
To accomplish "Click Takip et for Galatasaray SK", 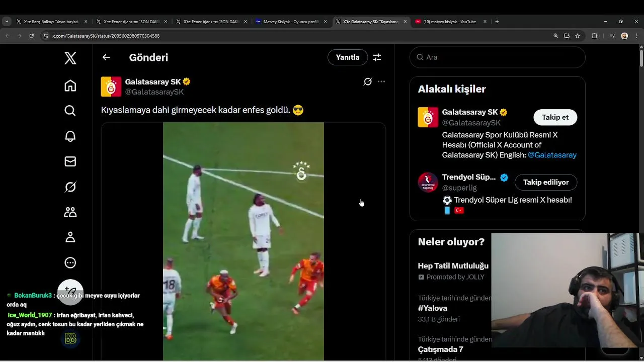I will 555,117.
